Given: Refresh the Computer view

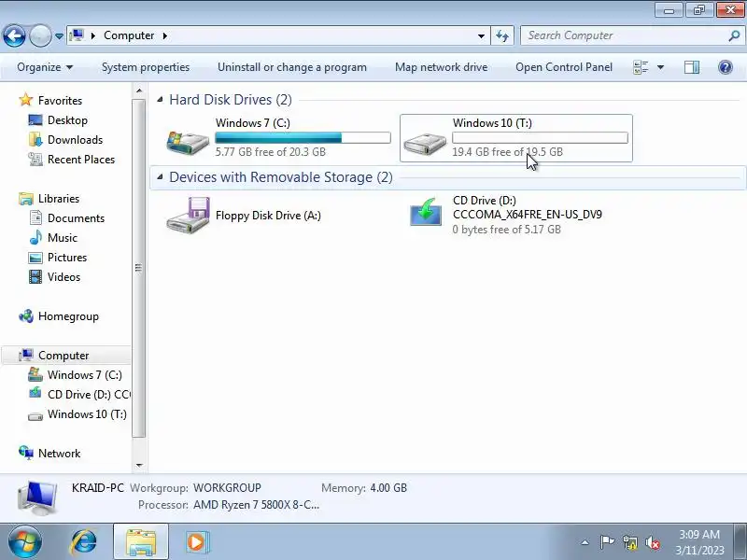Looking at the screenshot, I should click(x=502, y=35).
